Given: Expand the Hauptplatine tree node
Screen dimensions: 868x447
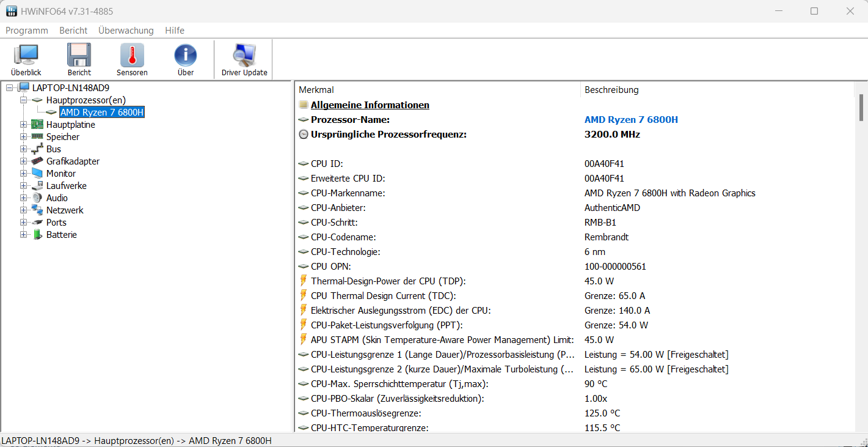Looking at the screenshot, I should 24,125.
